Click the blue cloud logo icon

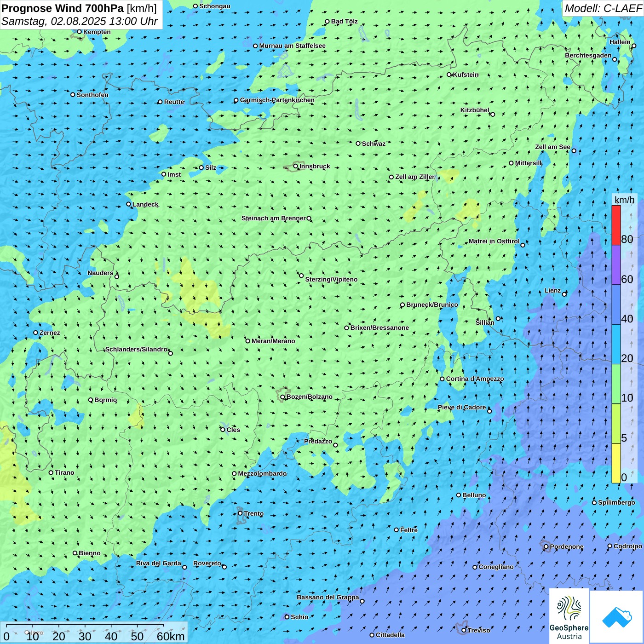(x=617, y=617)
